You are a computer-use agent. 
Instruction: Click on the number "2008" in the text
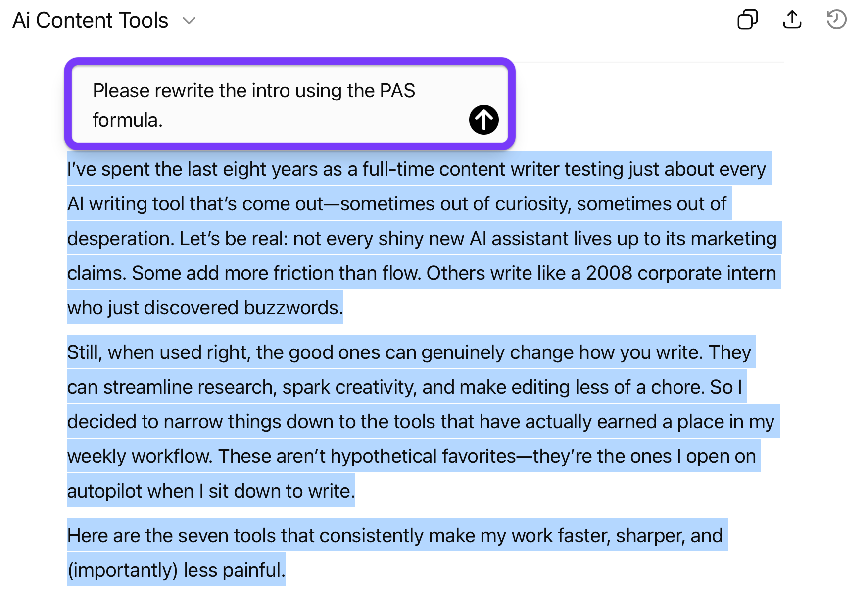(609, 273)
